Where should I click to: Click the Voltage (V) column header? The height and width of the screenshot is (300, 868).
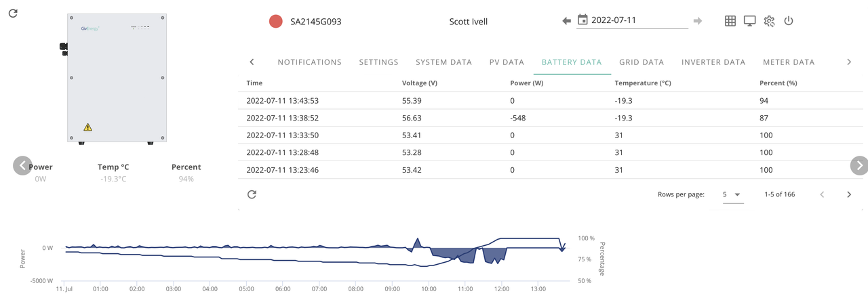point(420,83)
